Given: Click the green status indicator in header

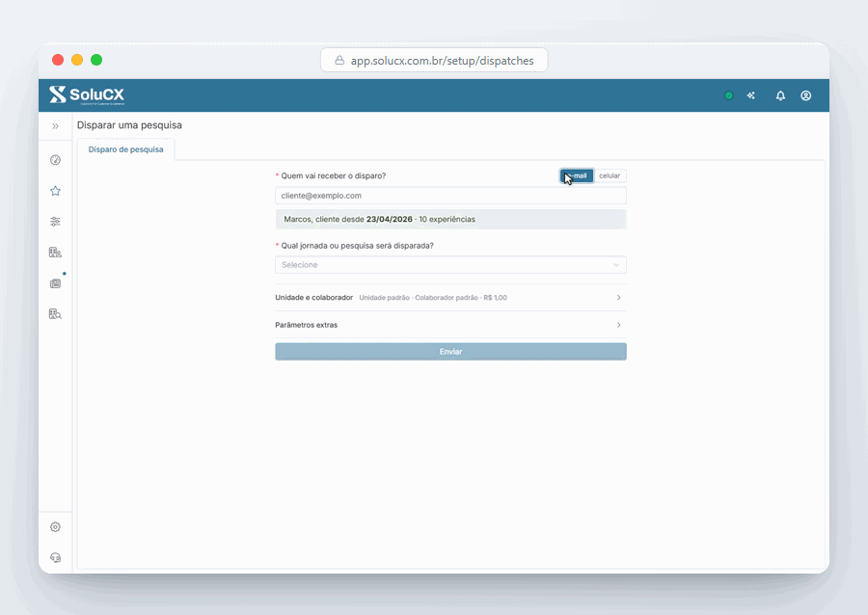Looking at the screenshot, I should (x=728, y=95).
